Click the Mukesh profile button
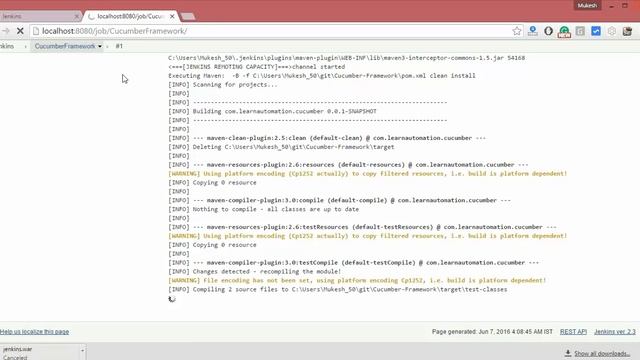 (x=587, y=5)
